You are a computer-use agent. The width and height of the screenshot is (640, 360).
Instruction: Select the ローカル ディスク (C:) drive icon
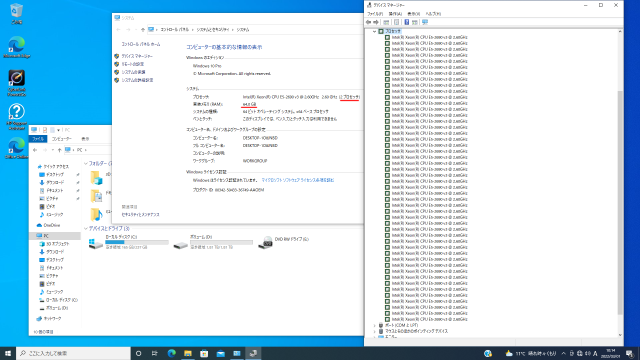96,243
